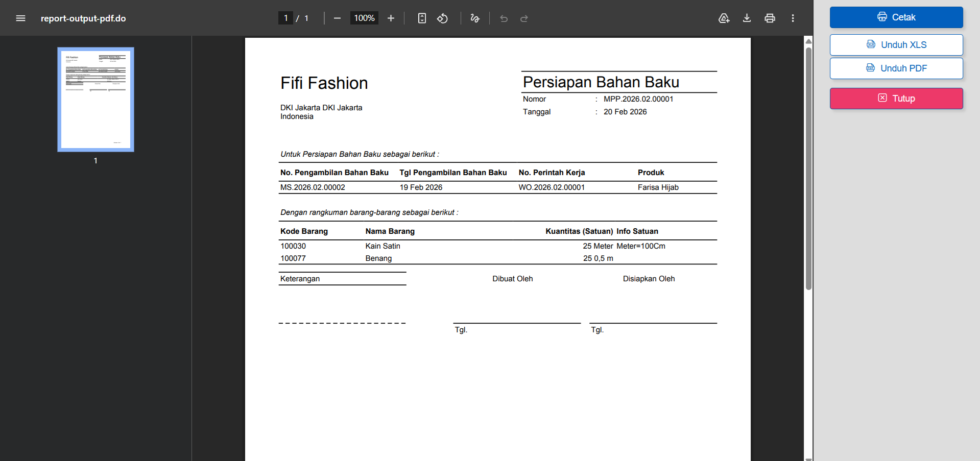Toggle fit-to-page display mode
Screen dimensions: 980x461
click(x=422, y=18)
